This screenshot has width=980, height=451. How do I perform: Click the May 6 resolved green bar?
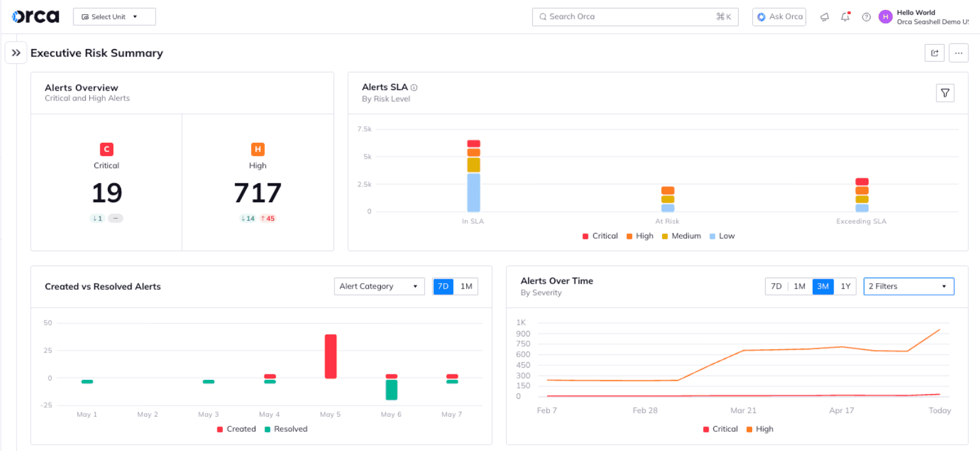pyautogui.click(x=391, y=390)
